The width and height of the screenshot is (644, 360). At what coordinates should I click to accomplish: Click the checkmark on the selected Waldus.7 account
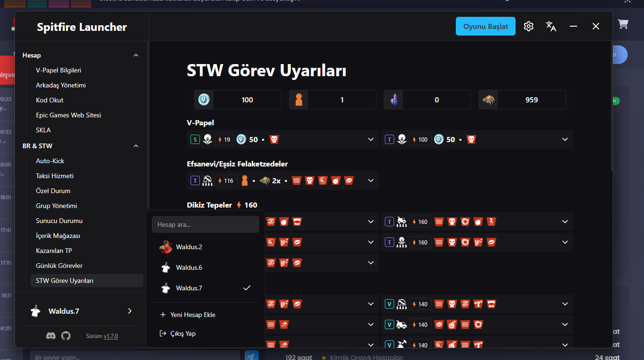[x=247, y=288]
